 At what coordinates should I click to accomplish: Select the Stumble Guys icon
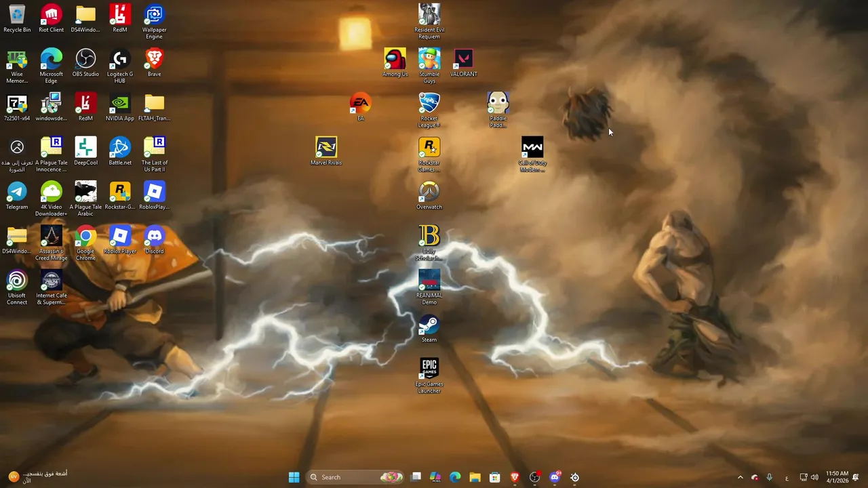(429, 66)
